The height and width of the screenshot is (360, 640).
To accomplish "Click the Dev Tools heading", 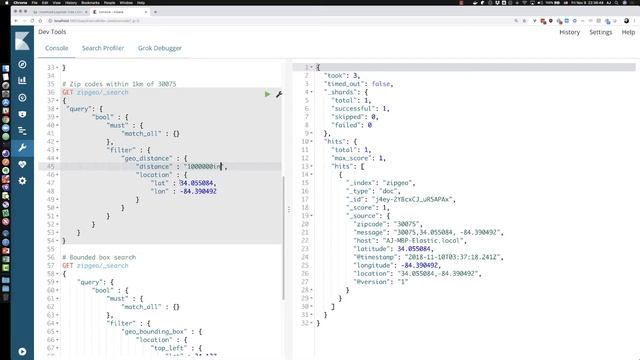I will tap(52, 32).
